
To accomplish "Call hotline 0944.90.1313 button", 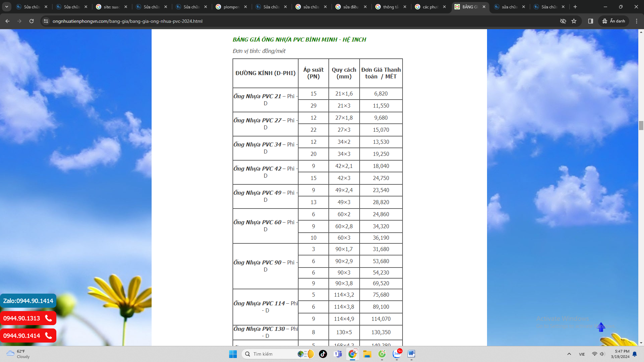I will click(x=28, y=318).
